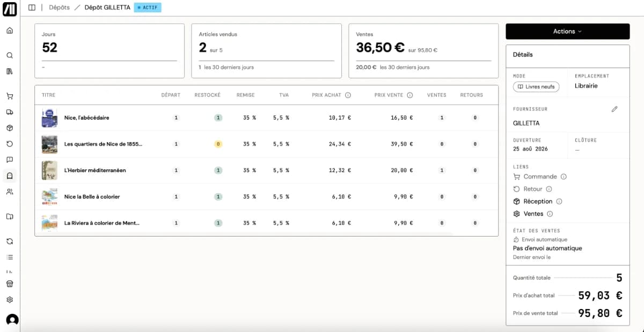Show info icon next to Réception
This screenshot has height=332, width=644.
559,201
